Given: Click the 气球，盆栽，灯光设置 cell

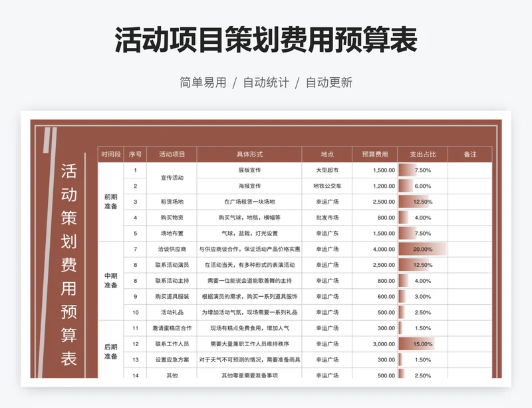Looking at the screenshot, I should click(249, 234).
